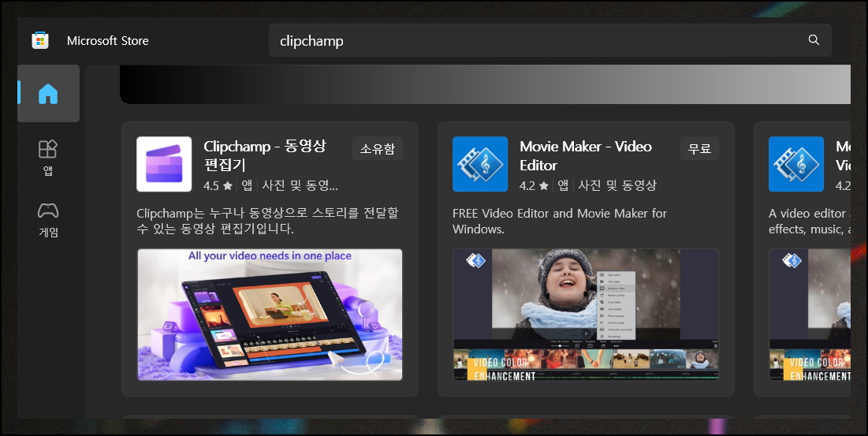Click the search field containing clipchamp
This screenshot has height=436, width=868.
pos(549,40)
